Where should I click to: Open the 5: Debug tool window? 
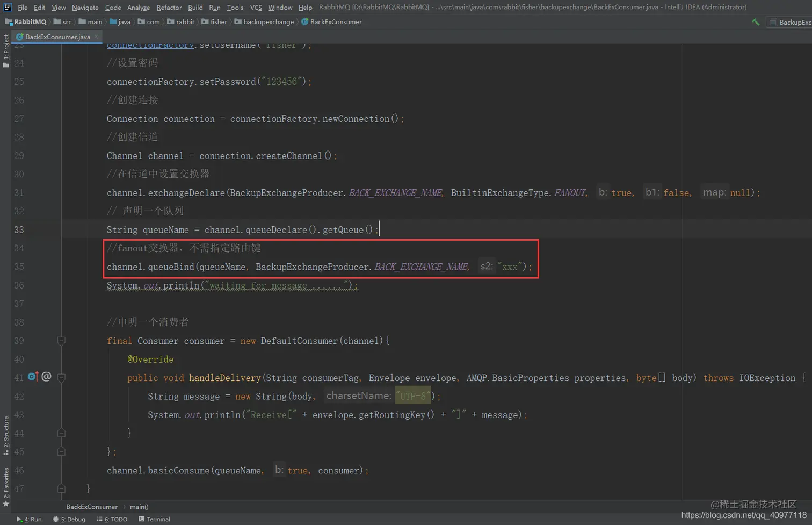(x=69, y=519)
